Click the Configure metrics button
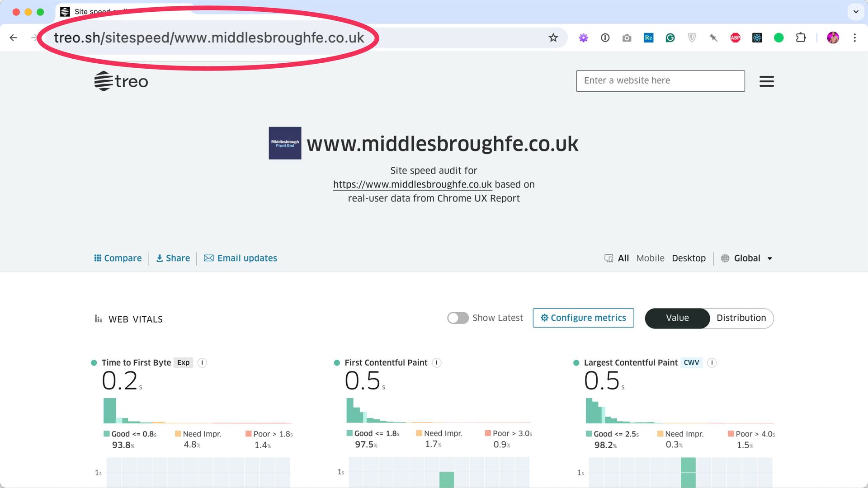The width and height of the screenshot is (868, 488). tap(583, 318)
